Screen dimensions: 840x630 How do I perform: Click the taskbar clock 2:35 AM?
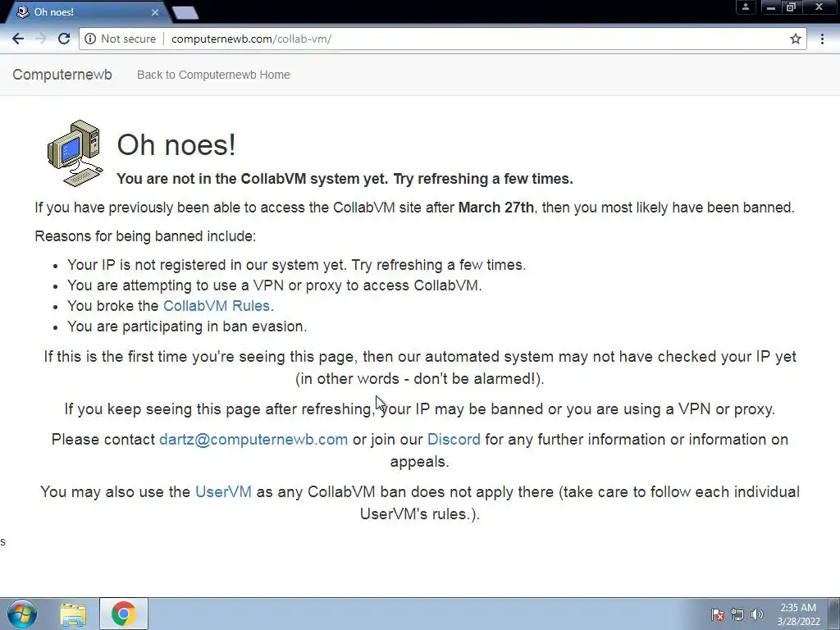pos(798,614)
